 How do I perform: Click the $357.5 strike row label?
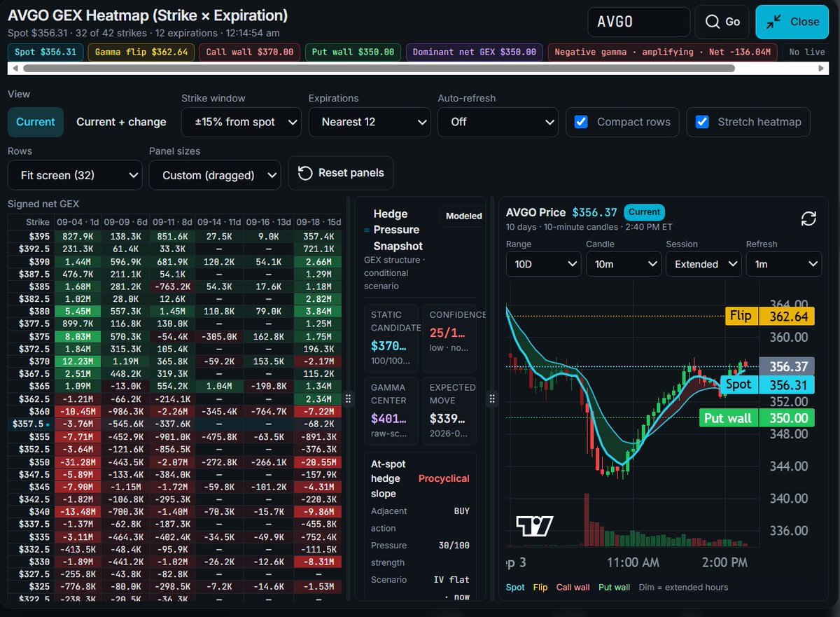(x=31, y=424)
